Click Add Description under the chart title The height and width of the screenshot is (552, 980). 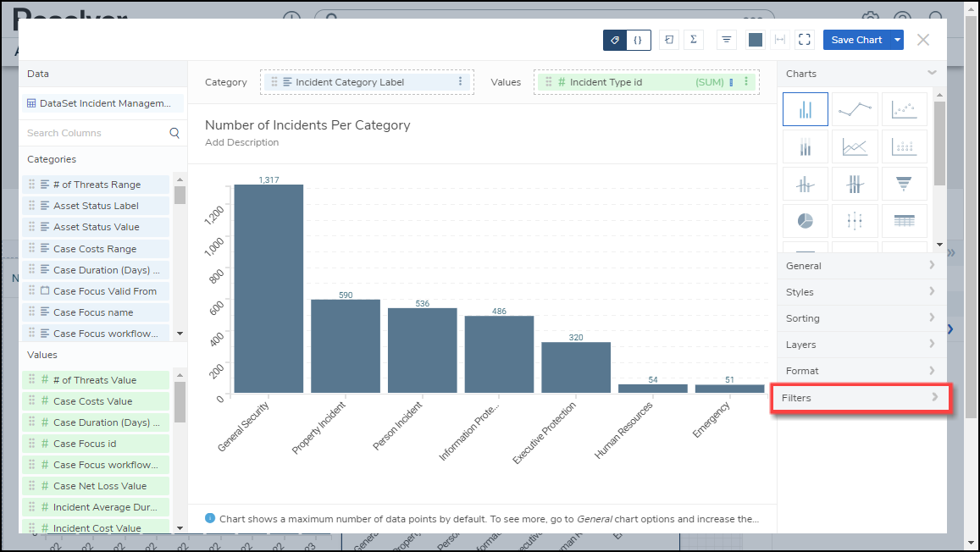pos(242,142)
